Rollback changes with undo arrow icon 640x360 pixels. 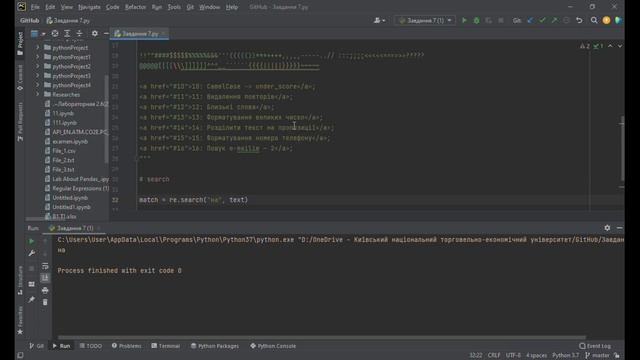click(x=579, y=20)
